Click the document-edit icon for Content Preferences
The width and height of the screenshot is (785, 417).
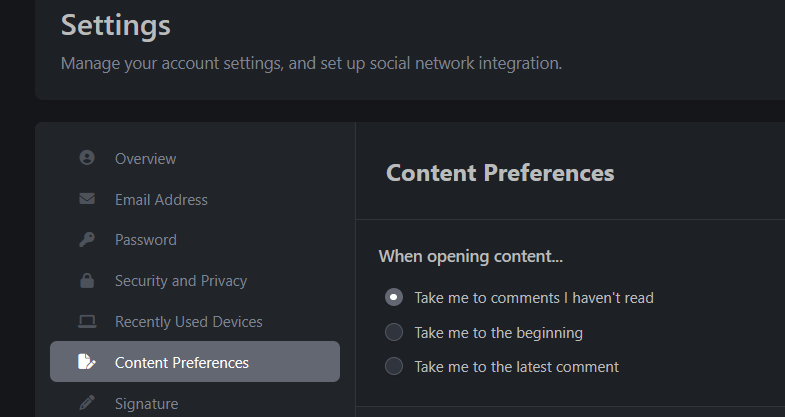tap(87, 362)
